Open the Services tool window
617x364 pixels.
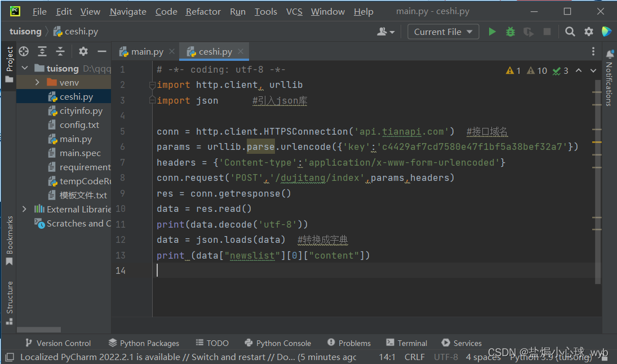tap(461, 343)
